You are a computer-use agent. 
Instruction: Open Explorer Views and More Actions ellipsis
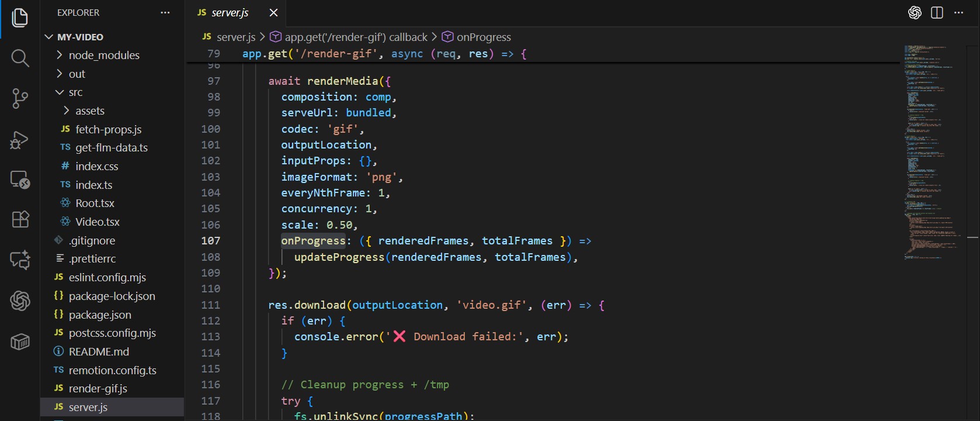[165, 12]
